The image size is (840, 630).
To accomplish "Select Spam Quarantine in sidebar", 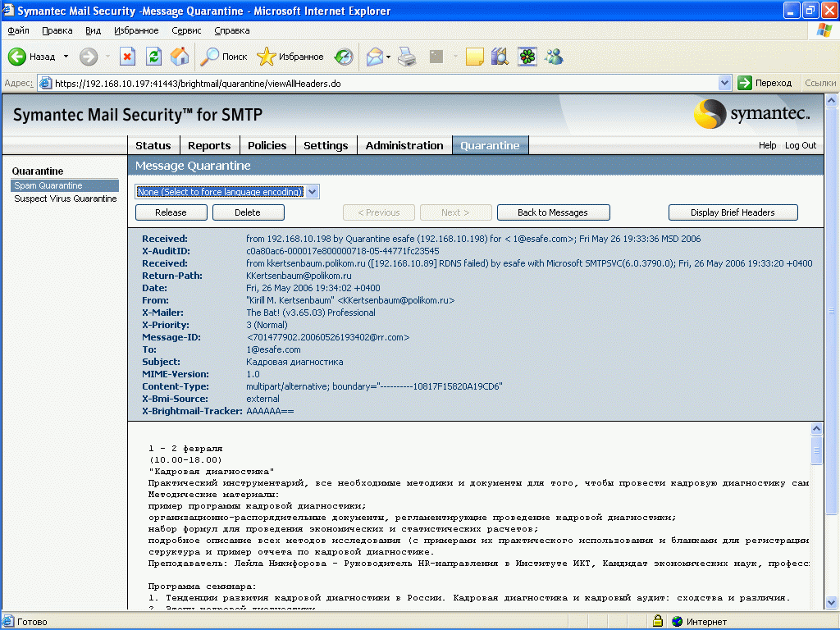I will (x=65, y=185).
